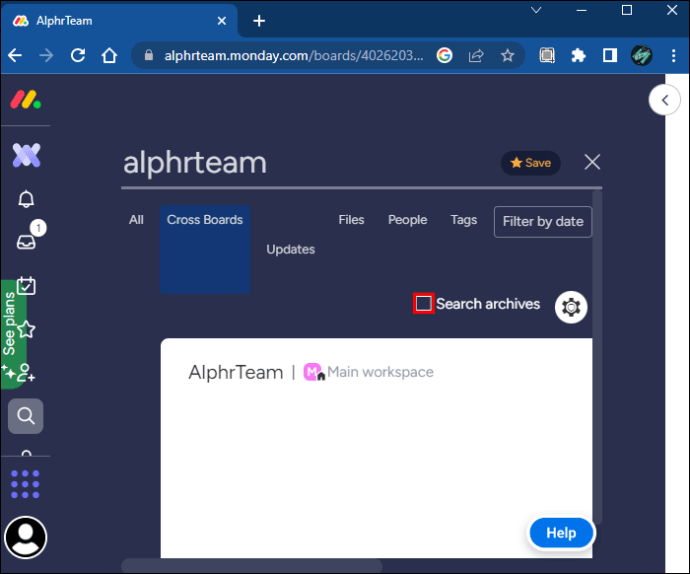Open the Favorites star icon

click(x=26, y=329)
